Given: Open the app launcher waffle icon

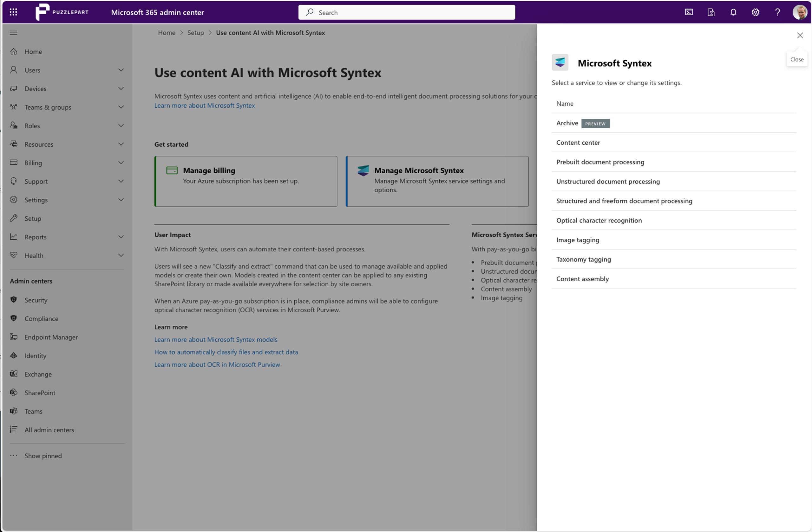Looking at the screenshot, I should pos(13,12).
